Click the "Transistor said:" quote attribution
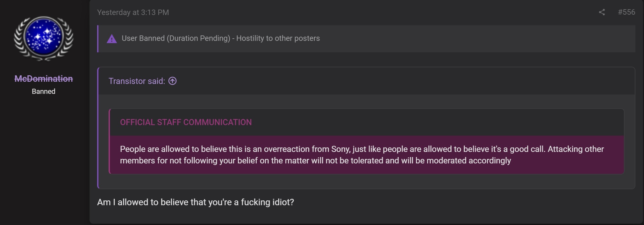This screenshot has height=225, width=644. [x=137, y=81]
